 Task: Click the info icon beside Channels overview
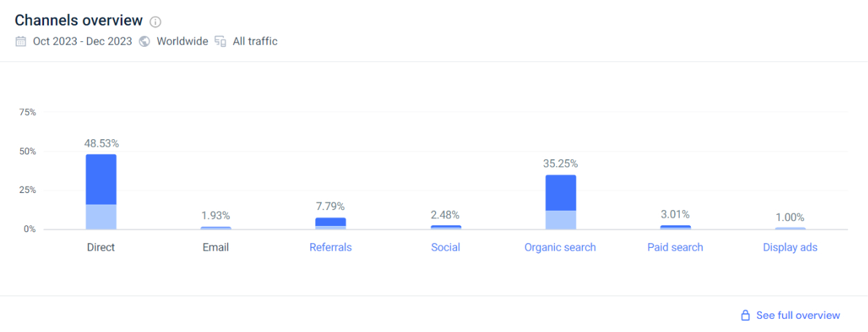pos(156,21)
